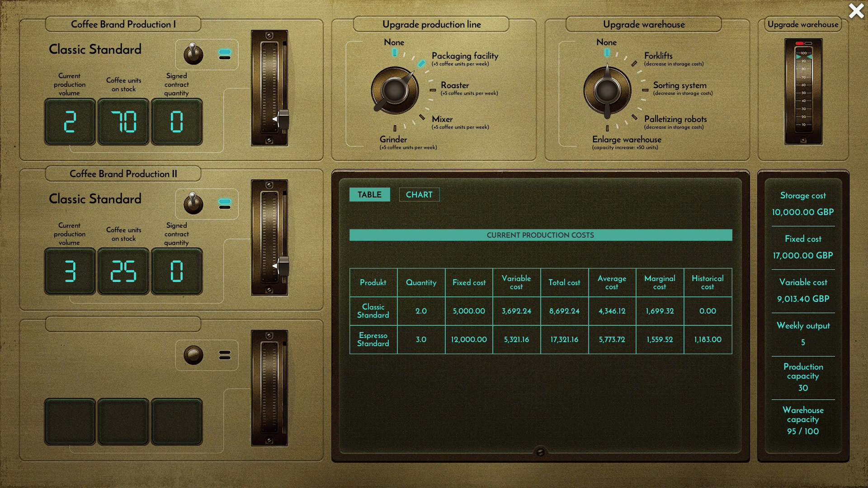
Task: Click the Packaging facility indicator mark
Action: click(x=421, y=63)
